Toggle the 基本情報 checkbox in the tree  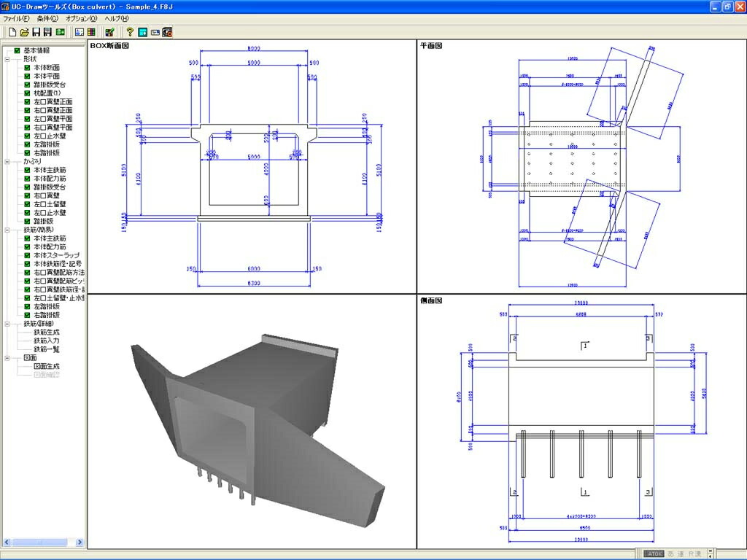point(18,50)
